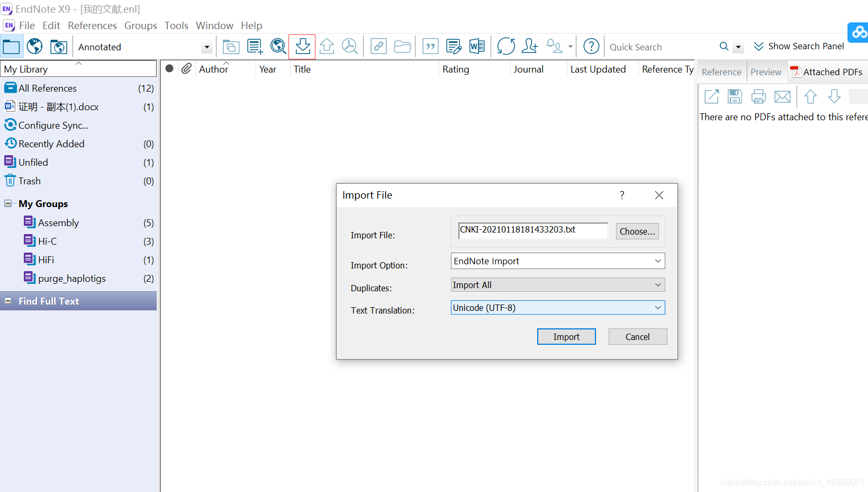Click Print PDF printer icon
Image resolution: width=868 pixels, height=492 pixels.
[758, 96]
